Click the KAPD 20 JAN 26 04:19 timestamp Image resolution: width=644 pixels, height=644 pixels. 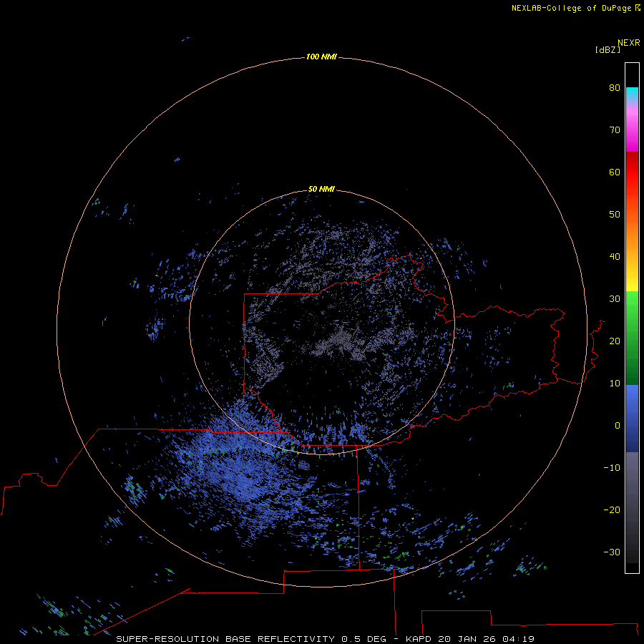470,639
